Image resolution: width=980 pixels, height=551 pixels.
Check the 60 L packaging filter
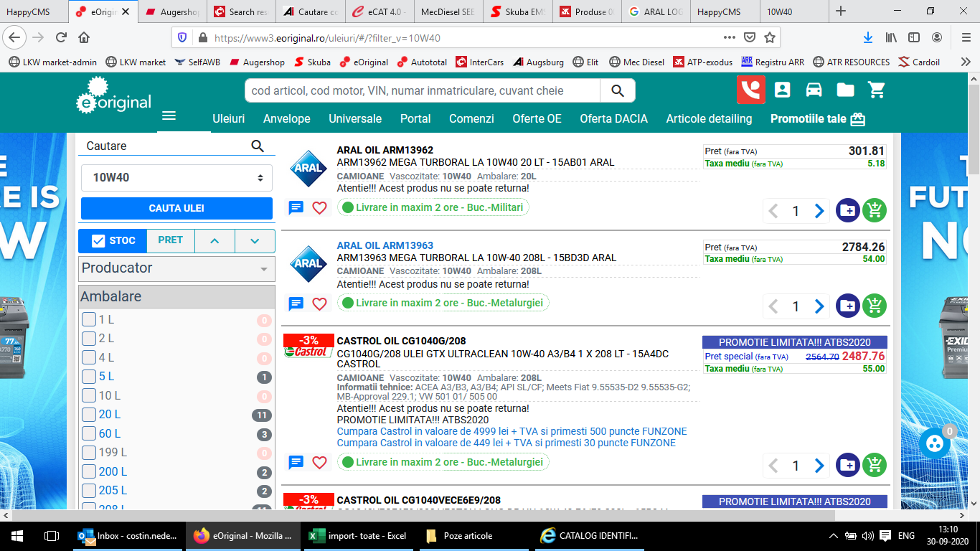89,433
